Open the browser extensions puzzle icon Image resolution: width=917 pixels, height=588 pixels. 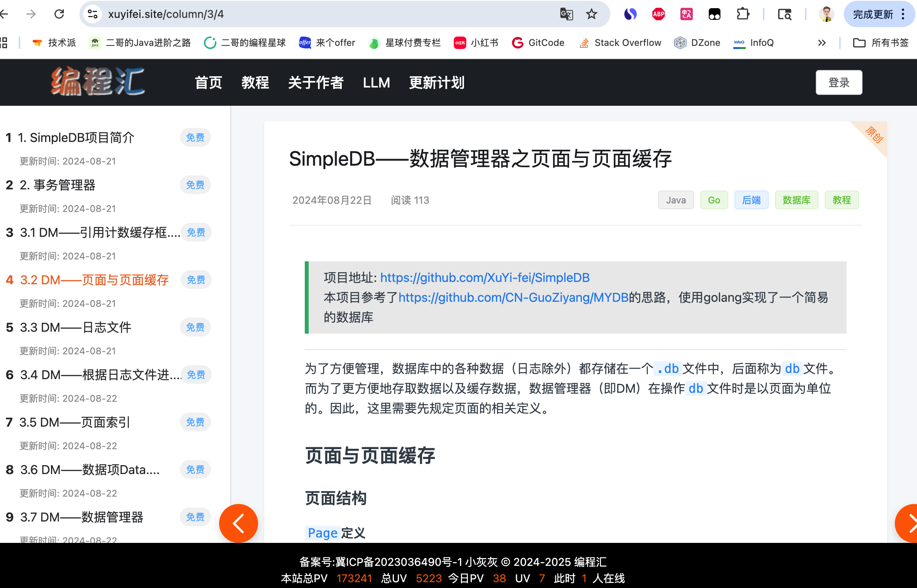click(743, 14)
